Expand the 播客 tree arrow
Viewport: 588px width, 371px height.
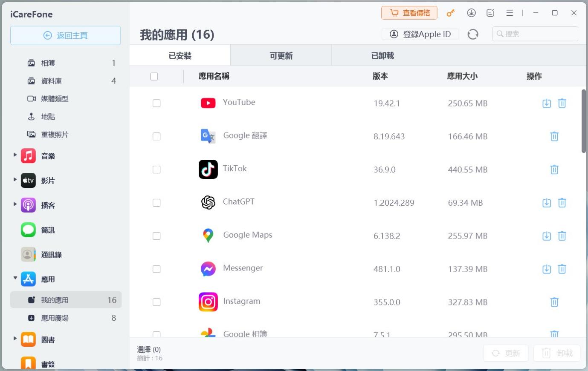click(x=15, y=204)
